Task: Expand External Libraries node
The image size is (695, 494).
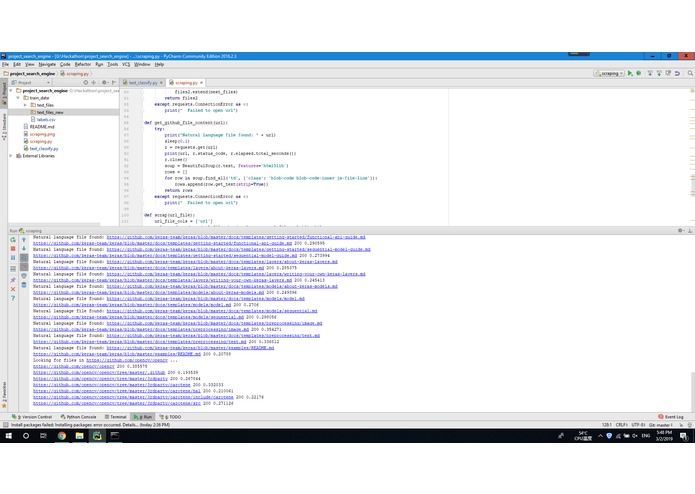Action: (x=11, y=156)
